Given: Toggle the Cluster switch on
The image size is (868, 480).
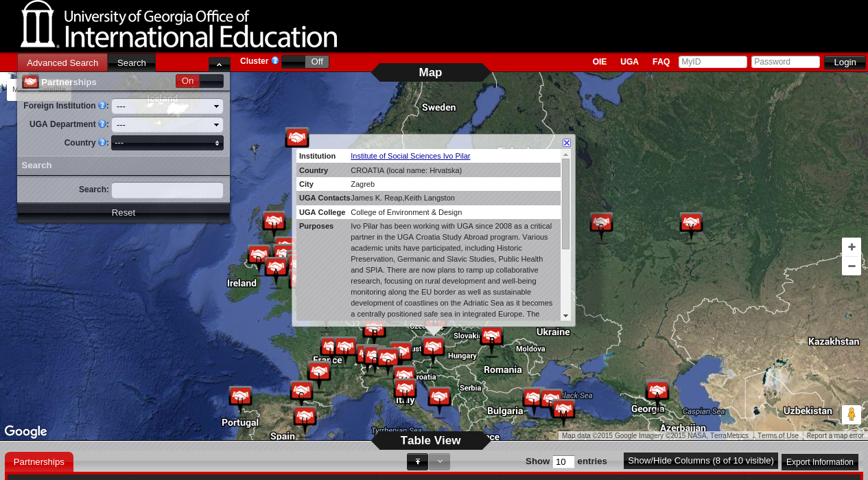Looking at the screenshot, I should [x=305, y=62].
